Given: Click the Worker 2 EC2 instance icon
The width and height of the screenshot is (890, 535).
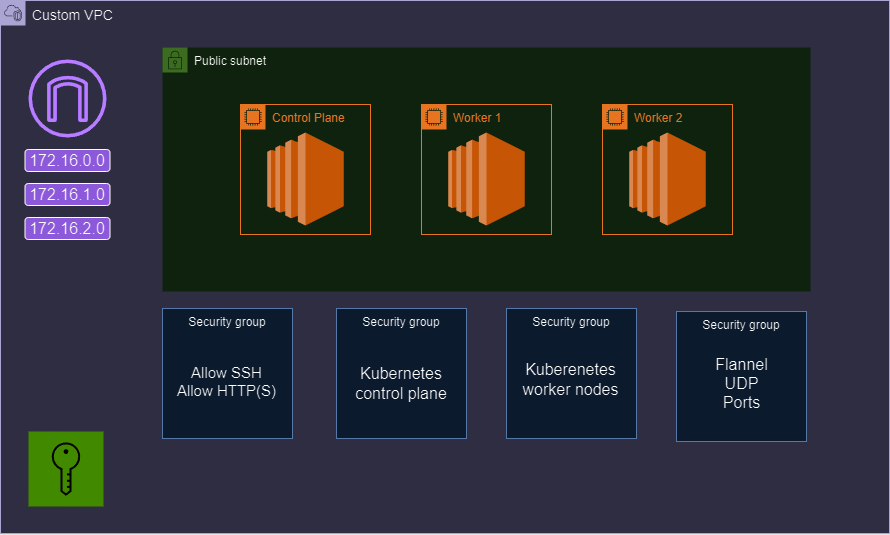Looking at the screenshot, I should pyautogui.click(x=668, y=179).
